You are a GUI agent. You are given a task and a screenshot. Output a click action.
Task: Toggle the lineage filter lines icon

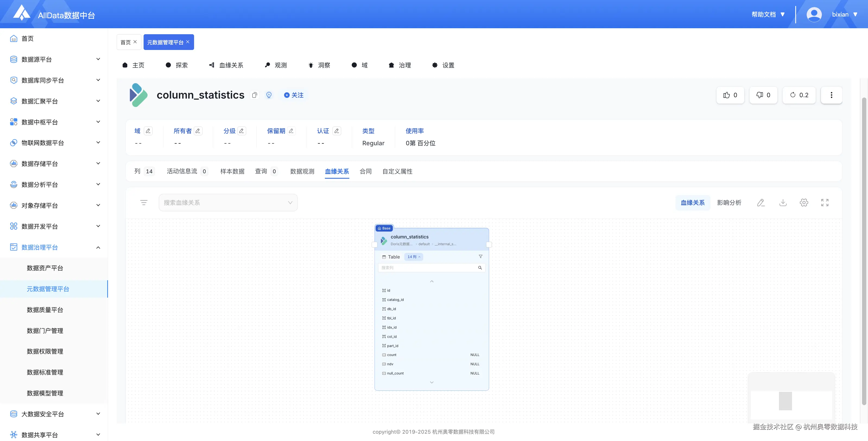click(x=144, y=203)
